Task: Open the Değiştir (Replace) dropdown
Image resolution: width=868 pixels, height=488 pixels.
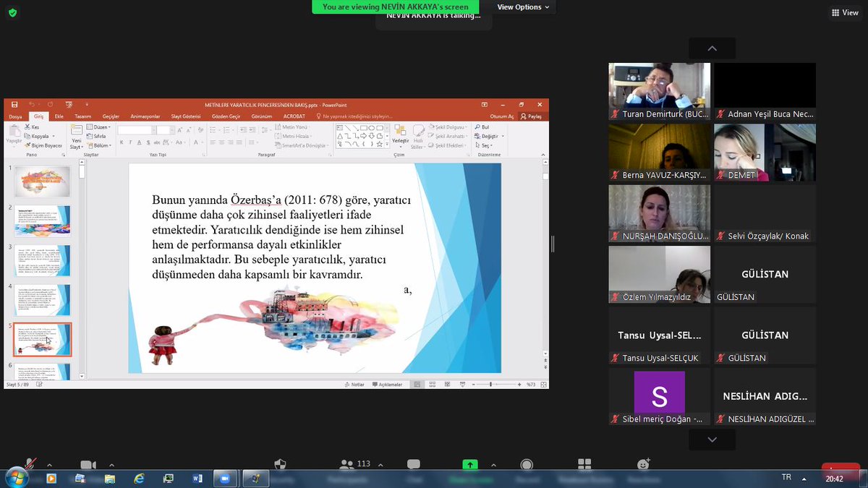Action: [488, 136]
